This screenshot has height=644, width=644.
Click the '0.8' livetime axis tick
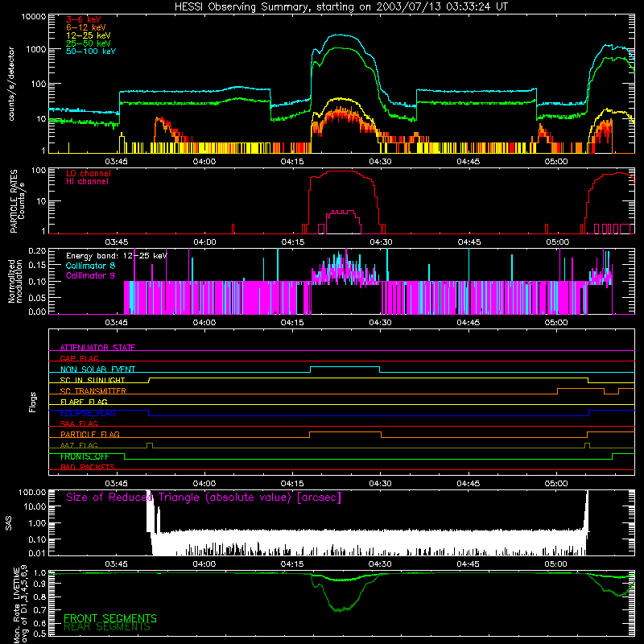click(39, 597)
